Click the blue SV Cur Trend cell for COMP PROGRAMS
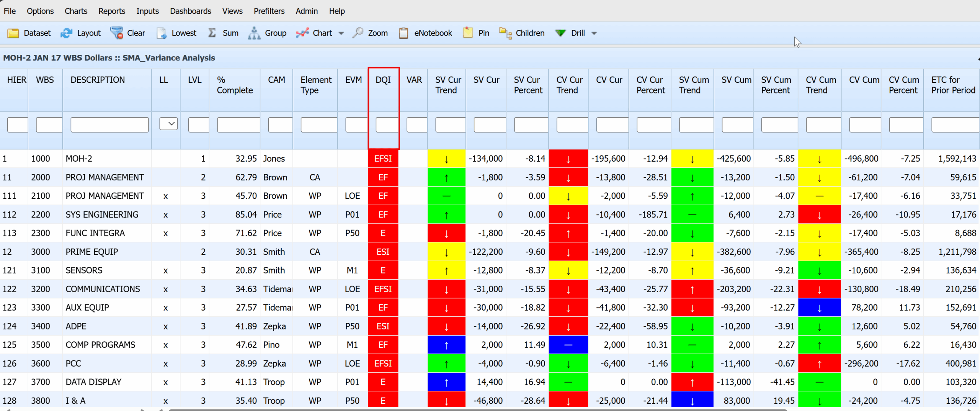Viewport: 980px width, 411px height. tap(446, 345)
